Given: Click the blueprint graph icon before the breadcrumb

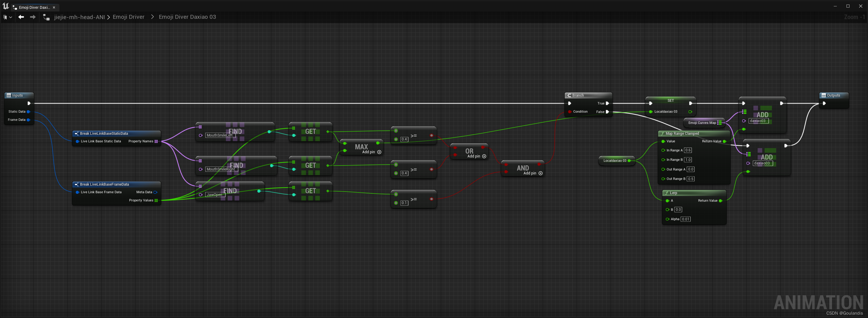Looking at the screenshot, I should (46, 17).
